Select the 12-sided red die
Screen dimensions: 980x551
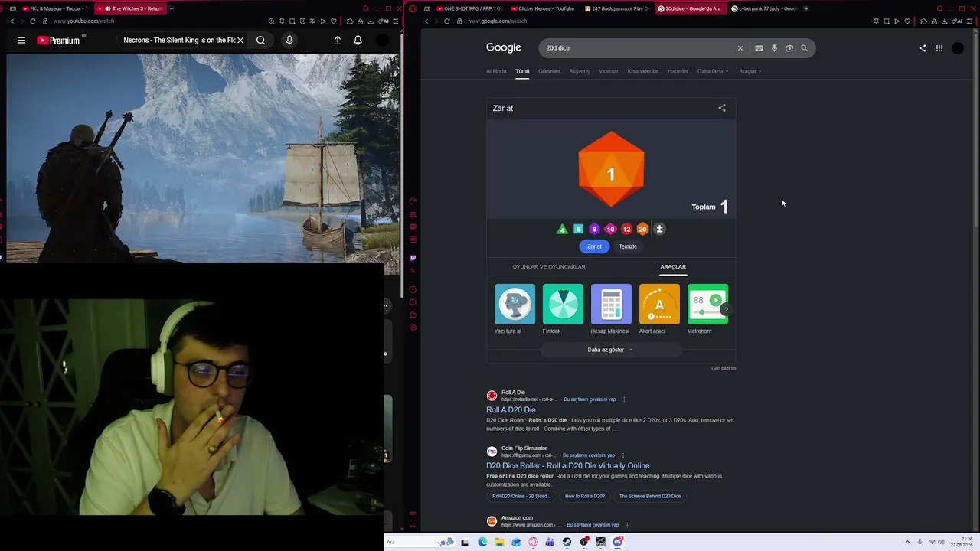coord(626,229)
